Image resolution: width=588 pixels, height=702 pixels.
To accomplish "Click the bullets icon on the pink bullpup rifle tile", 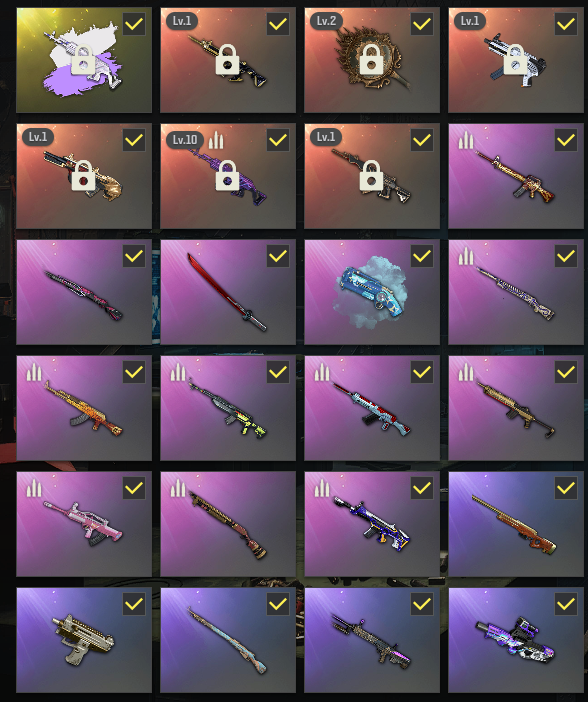I will tap(34, 488).
